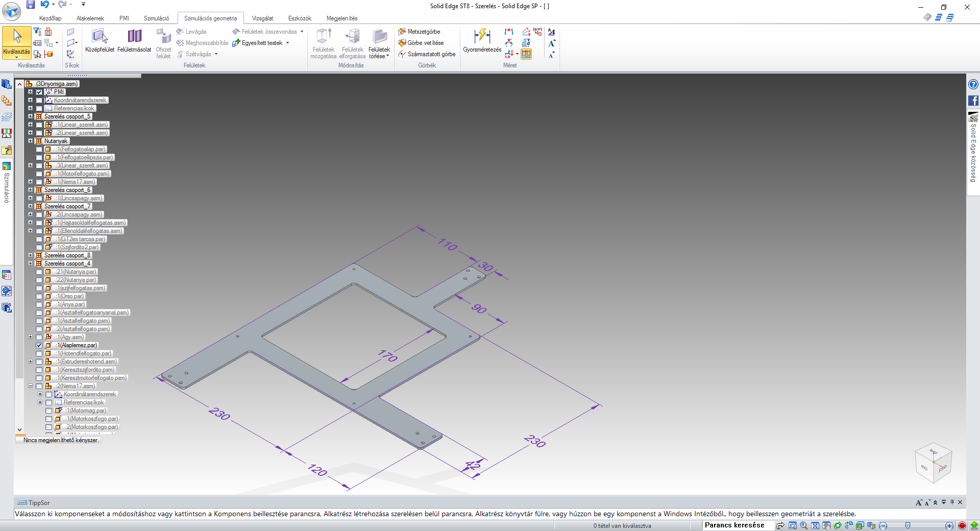Click the help question mark icon
Screen dimensions: 980x531
(973, 84)
